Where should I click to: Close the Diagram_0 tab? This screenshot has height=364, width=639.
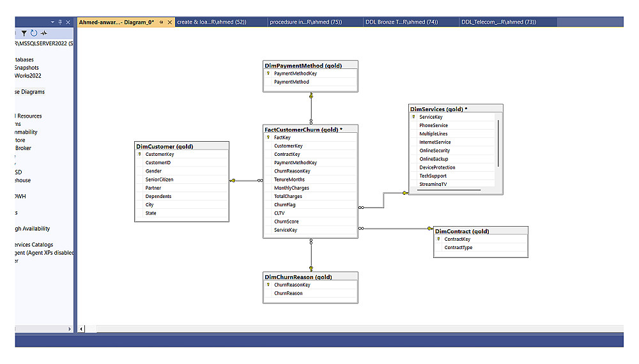click(x=170, y=22)
